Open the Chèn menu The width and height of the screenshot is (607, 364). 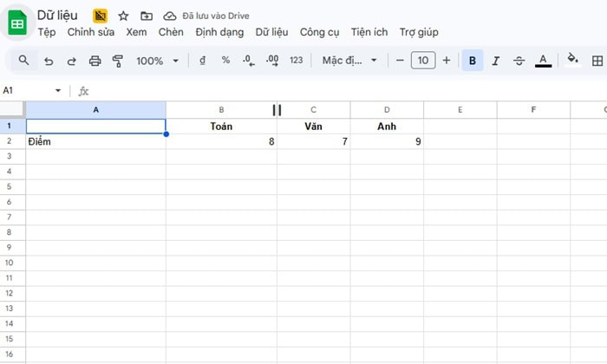click(171, 32)
